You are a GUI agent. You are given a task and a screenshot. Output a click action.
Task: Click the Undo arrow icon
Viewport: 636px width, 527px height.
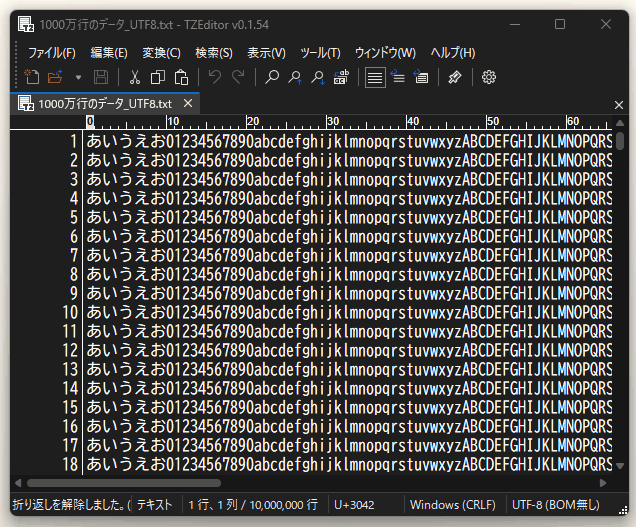pyautogui.click(x=215, y=77)
